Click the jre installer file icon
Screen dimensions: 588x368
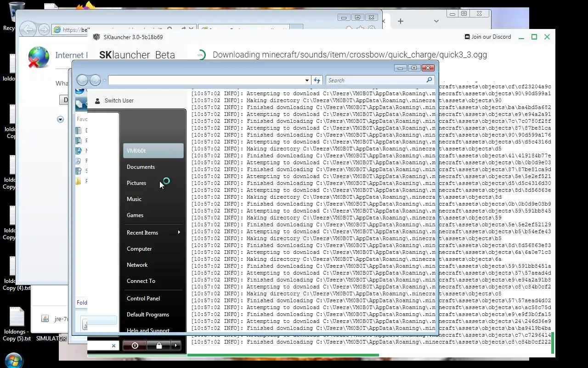coord(45,319)
